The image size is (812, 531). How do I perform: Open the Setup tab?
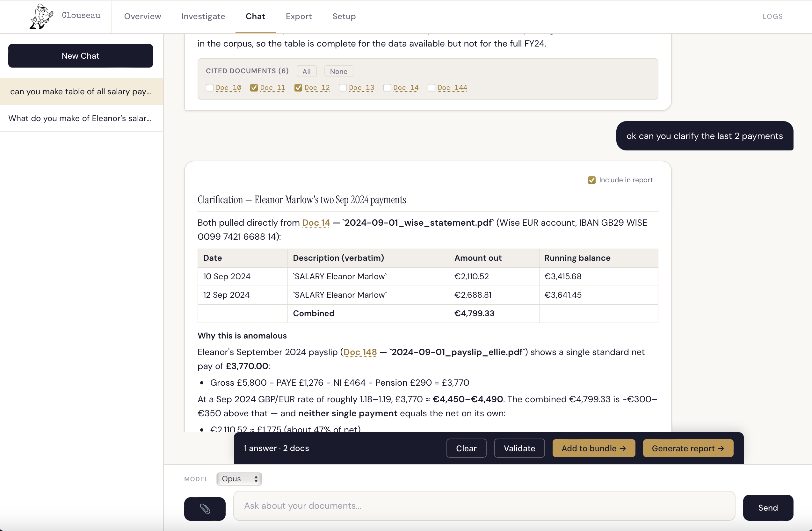click(344, 16)
